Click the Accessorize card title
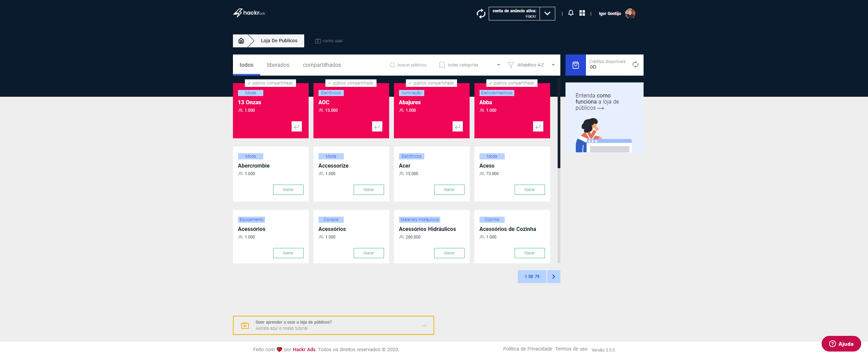The width and height of the screenshot is (868, 358). [x=333, y=166]
